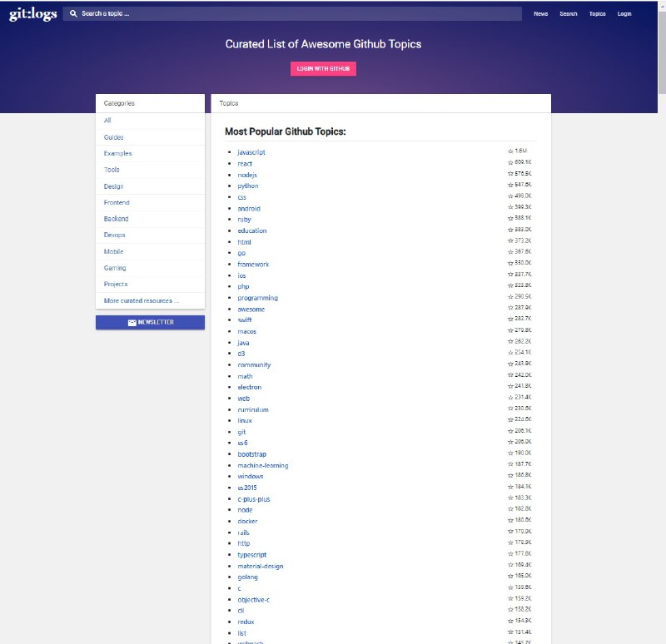Click the newsletter envelope icon

point(132,323)
